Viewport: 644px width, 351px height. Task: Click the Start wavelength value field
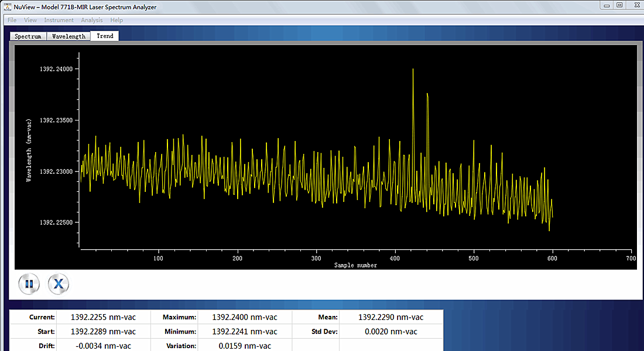click(x=103, y=332)
